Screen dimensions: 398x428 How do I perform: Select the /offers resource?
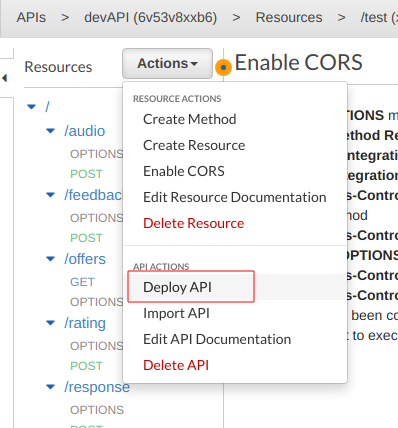point(85,259)
